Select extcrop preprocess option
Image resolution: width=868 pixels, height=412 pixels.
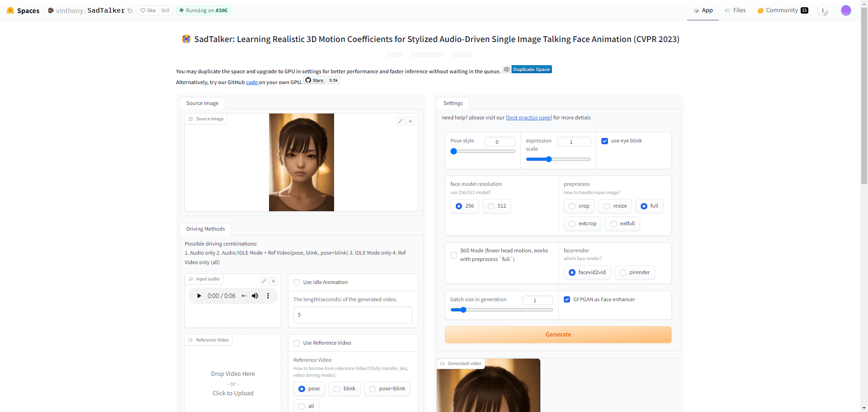point(583,224)
